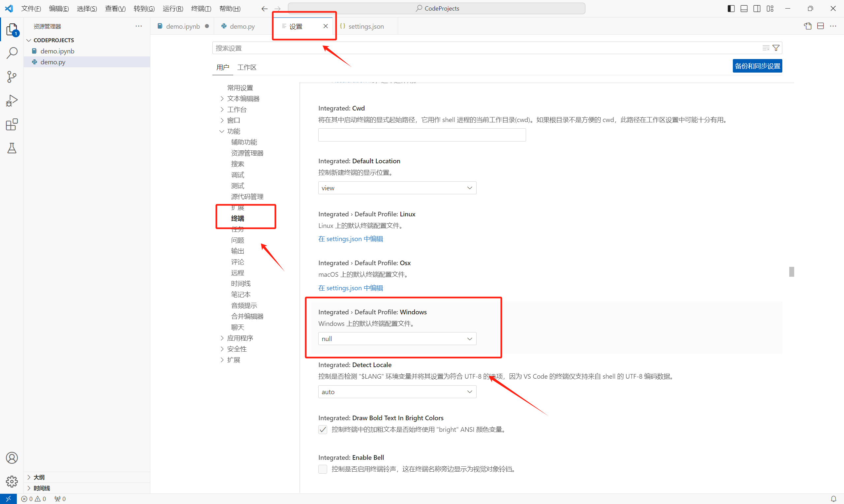Expand the 时间线 timeline section
Image resolution: width=844 pixels, height=504 pixels.
pos(87,488)
